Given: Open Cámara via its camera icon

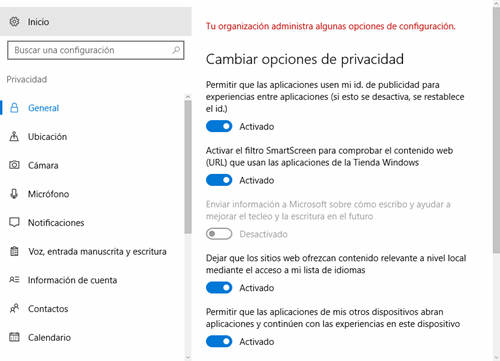Looking at the screenshot, I should tap(14, 165).
